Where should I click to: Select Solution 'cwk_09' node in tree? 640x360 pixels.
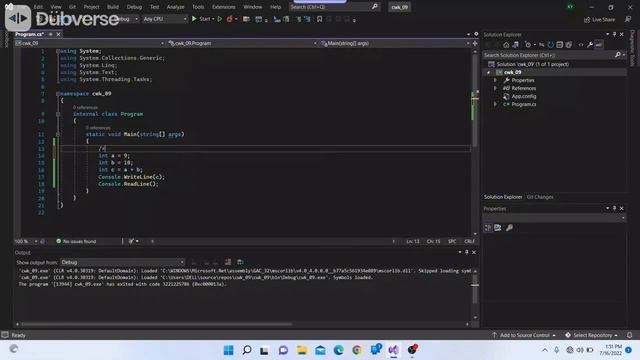point(532,64)
